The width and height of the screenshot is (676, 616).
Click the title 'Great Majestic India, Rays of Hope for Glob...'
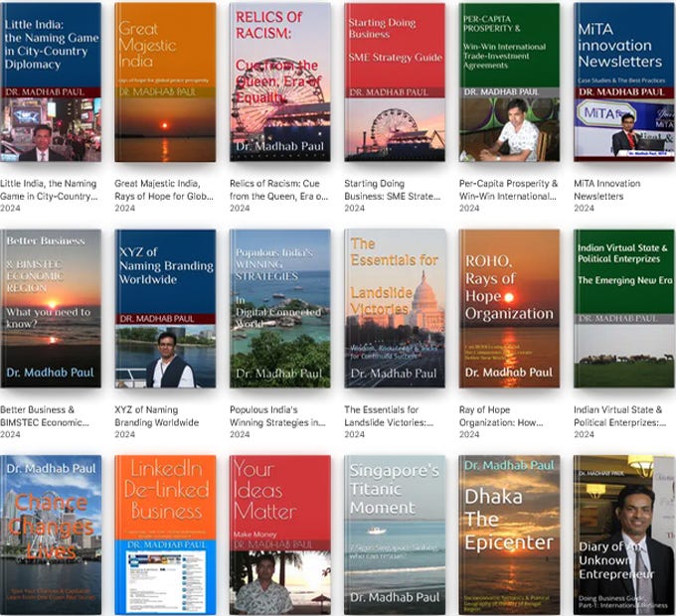point(164,190)
